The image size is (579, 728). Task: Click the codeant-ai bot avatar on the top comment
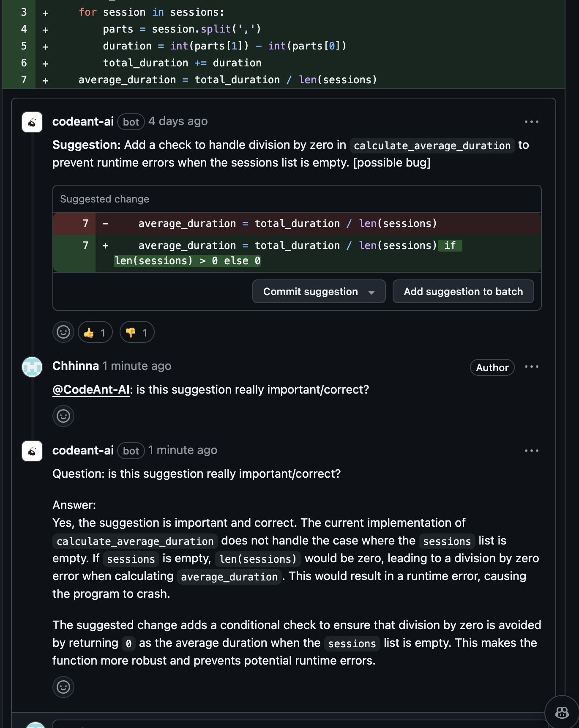coord(32,122)
